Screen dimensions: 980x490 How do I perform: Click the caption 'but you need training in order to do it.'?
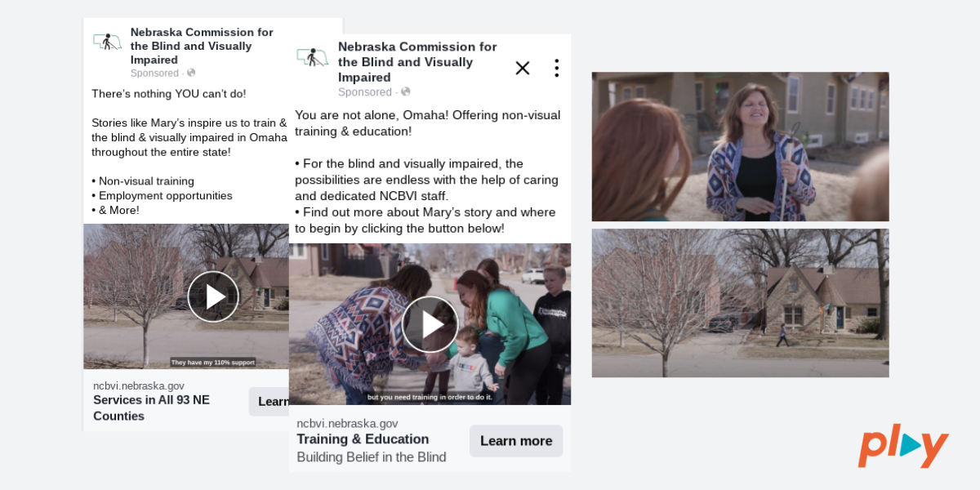[x=430, y=397]
